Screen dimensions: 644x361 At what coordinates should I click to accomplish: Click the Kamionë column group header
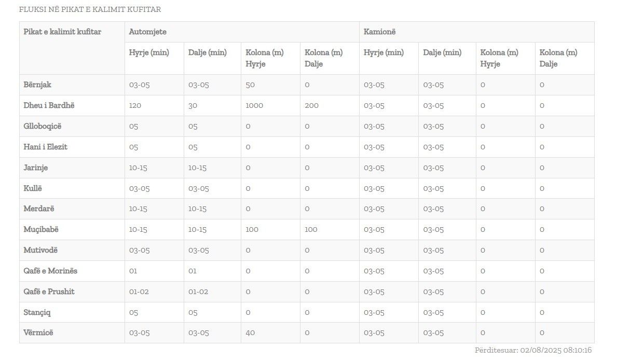379,32
